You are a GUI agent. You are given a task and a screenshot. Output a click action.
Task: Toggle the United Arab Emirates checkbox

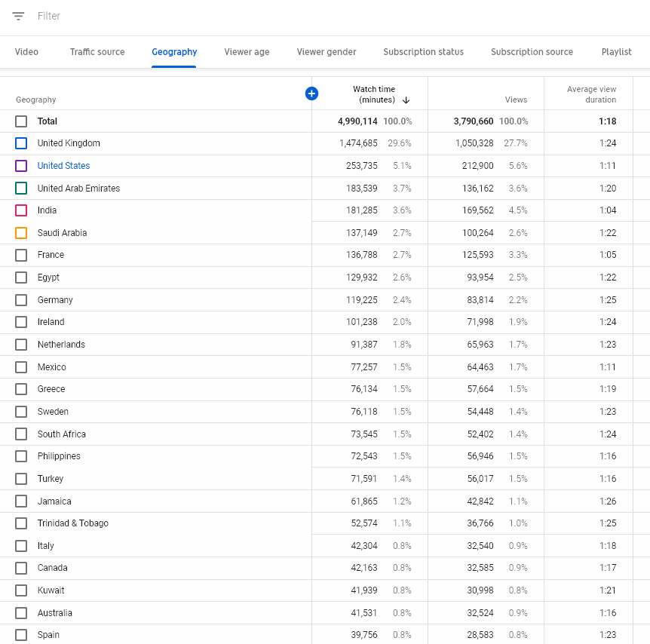click(21, 189)
